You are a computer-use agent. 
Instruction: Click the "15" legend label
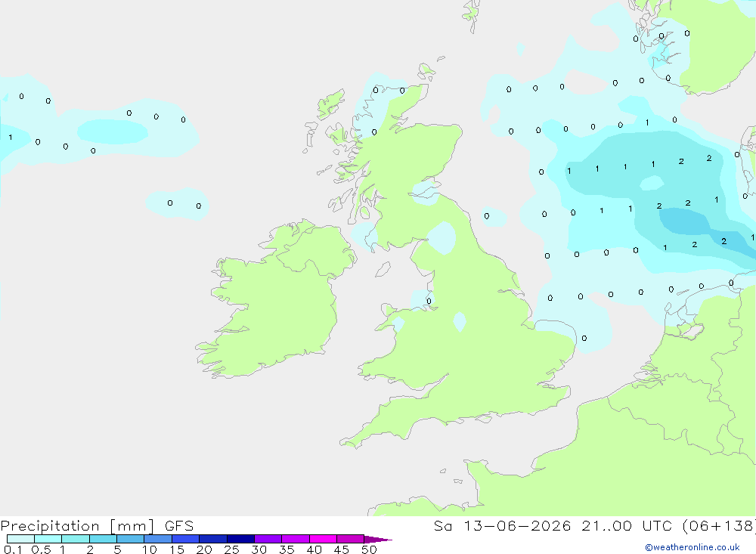point(177,549)
